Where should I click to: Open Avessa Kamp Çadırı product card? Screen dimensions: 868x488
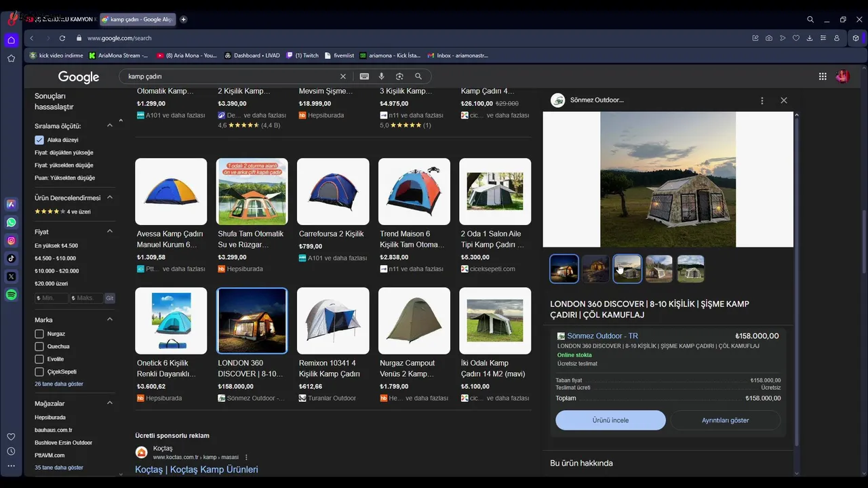[171, 216]
